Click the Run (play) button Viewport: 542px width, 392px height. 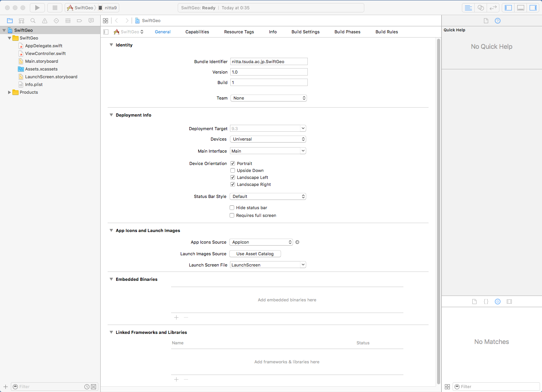(37, 8)
